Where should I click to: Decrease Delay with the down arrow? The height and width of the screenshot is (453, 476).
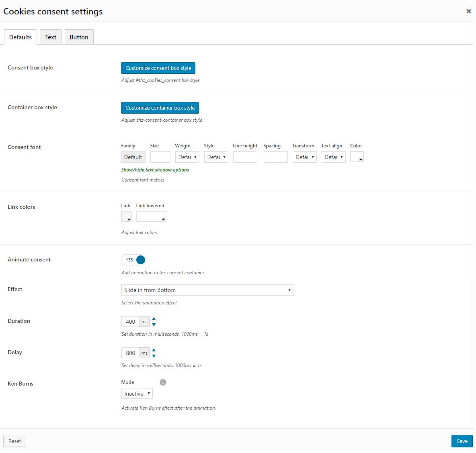pyautogui.click(x=154, y=356)
